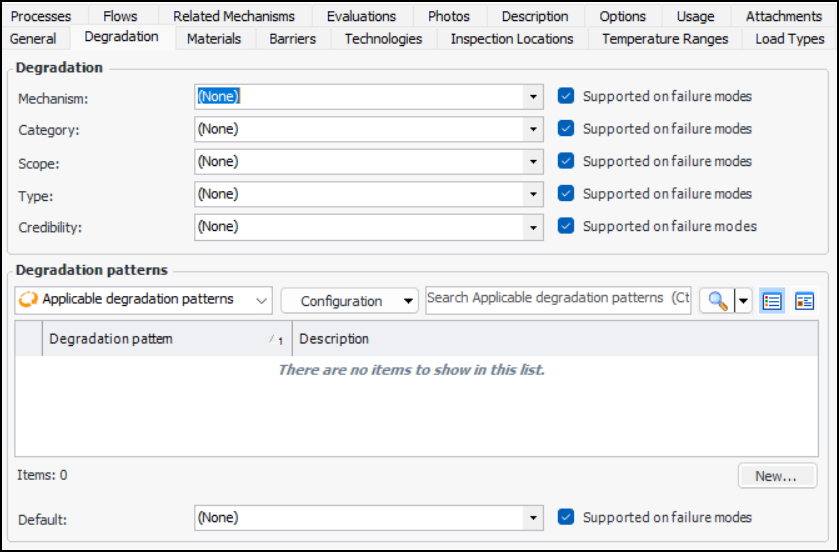
Task: Click the search magnifier icon
Action: pyautogui.click(x=716, y=300)
